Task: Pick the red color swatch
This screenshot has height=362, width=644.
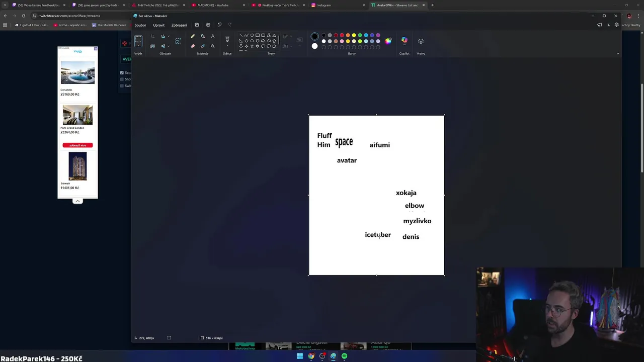Action: (x=342, y=36)
